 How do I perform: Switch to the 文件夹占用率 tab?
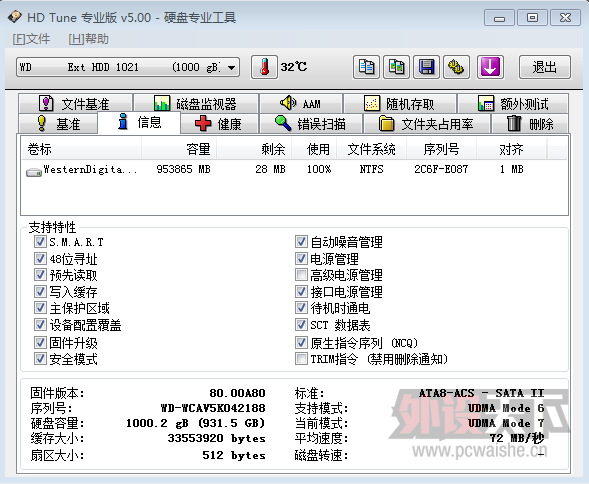[427, 123]
